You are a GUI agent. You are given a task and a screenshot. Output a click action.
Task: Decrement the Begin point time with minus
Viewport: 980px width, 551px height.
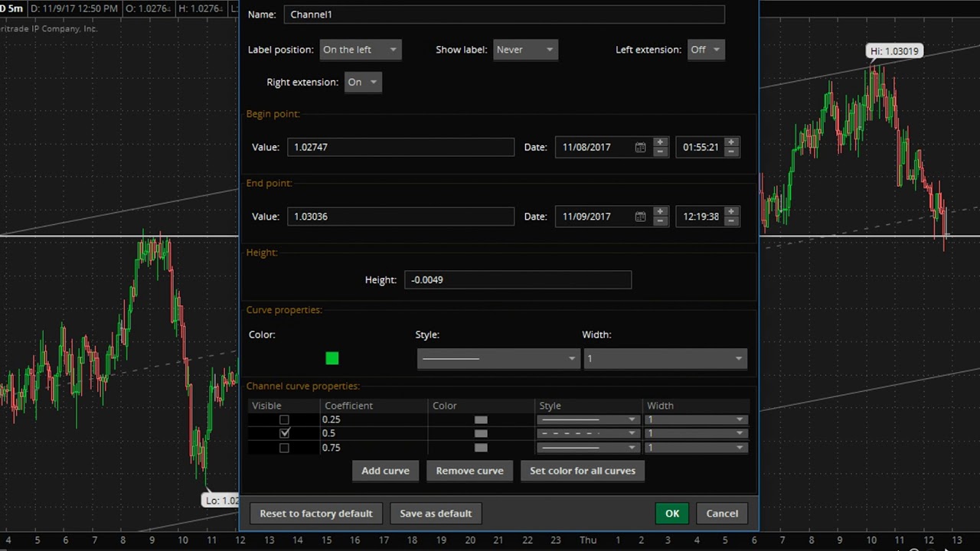coord(731,152)
